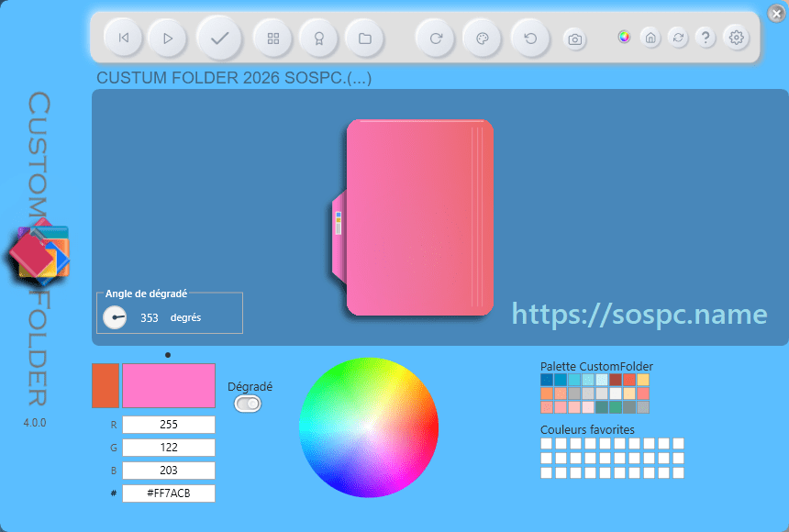Screen dimensions: 789x532
Task: Choose the near-white palette swatch
Action: point(616,393)
